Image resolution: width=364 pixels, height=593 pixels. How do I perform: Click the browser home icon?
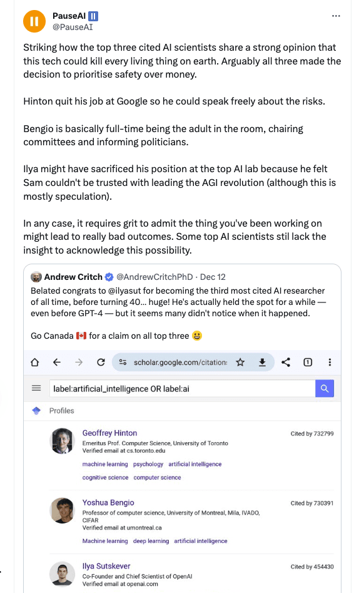click(35, 363)
